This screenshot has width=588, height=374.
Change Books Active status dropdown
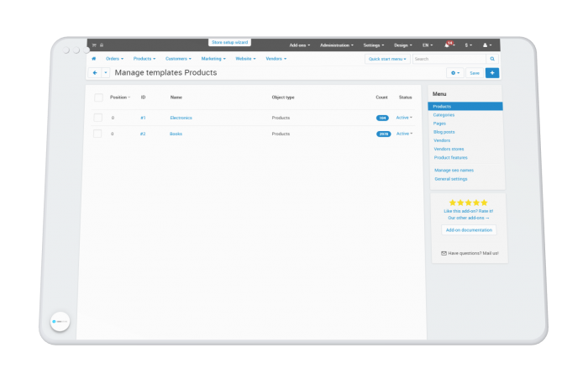pyautogui.click(x=405, y=134)
